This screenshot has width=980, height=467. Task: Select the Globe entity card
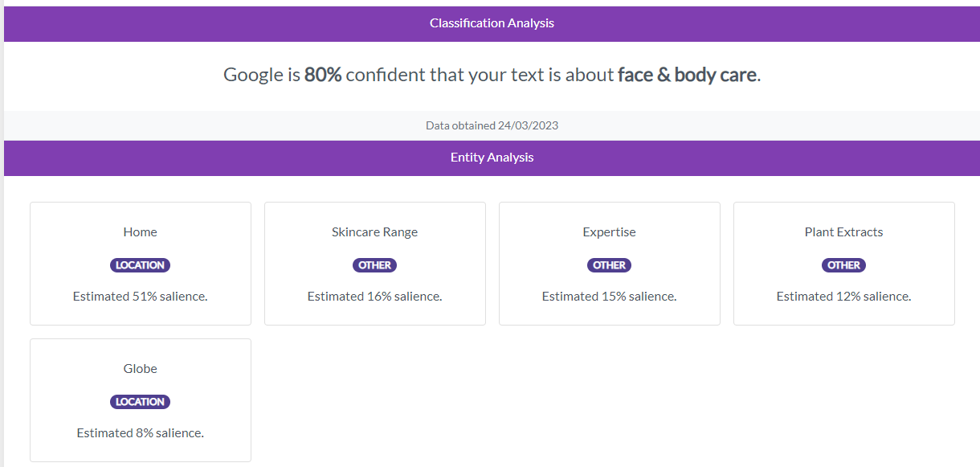[x=141, y=400]
